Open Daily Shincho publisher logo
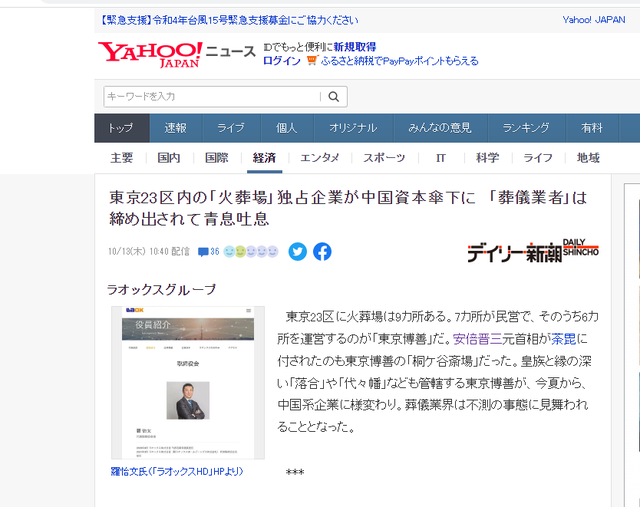 click(x=533, y=250)
